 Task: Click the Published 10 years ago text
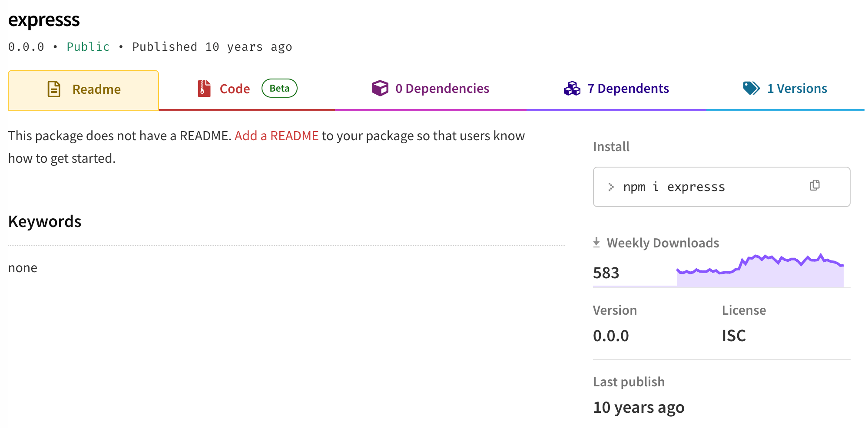pos(212,47)
